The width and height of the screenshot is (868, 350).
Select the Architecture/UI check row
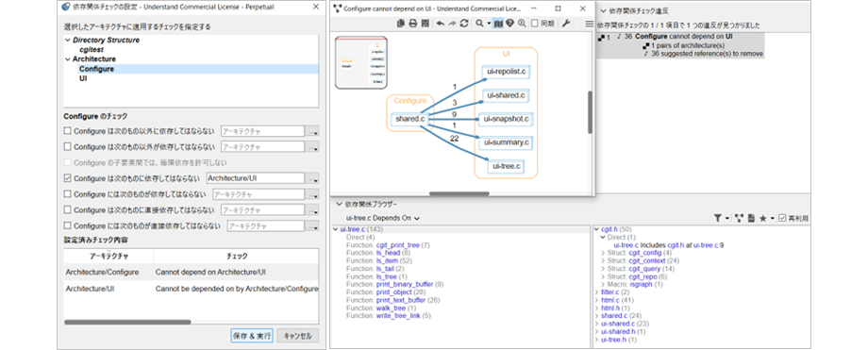(x=191, y=289)
